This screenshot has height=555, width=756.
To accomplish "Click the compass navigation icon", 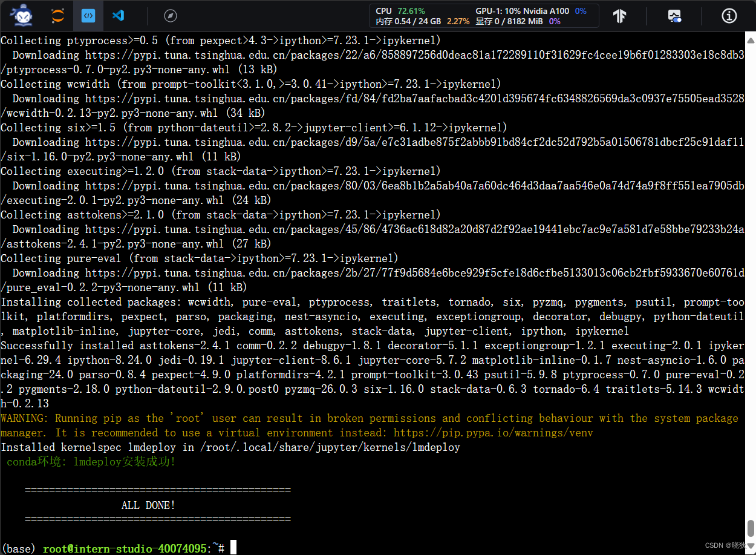I will pos(171,15).
